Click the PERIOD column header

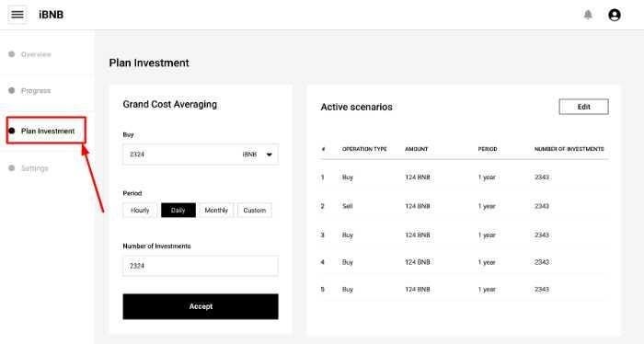[x=488, y=149]
